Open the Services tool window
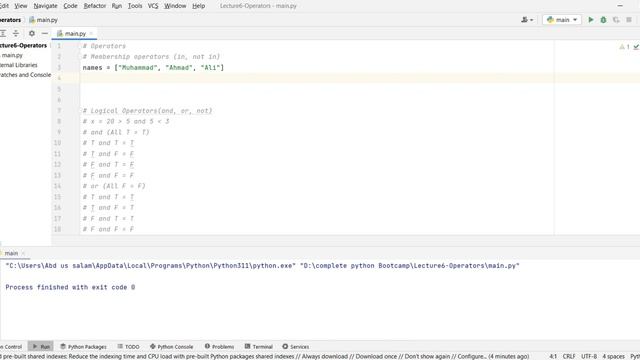Viewport: 640px width, 360px height. (x=296, y=347)
